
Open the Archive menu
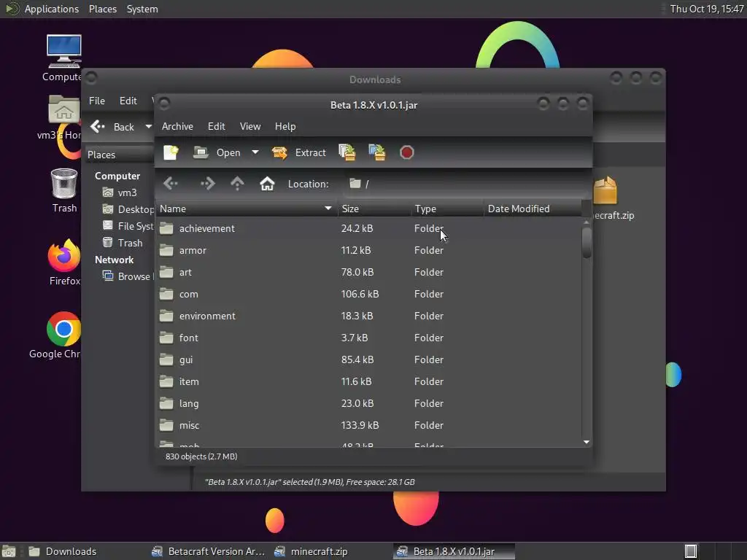(177, 126)
